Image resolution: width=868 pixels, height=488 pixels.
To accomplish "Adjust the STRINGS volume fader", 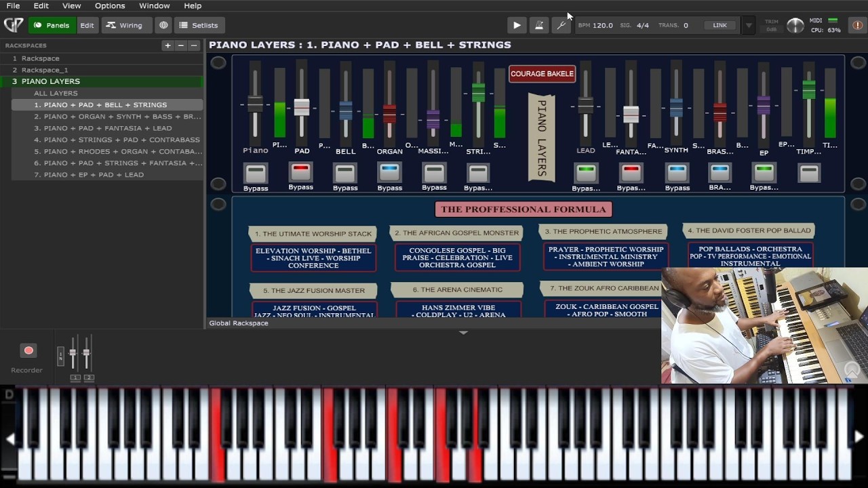I will tap(478, 93).
